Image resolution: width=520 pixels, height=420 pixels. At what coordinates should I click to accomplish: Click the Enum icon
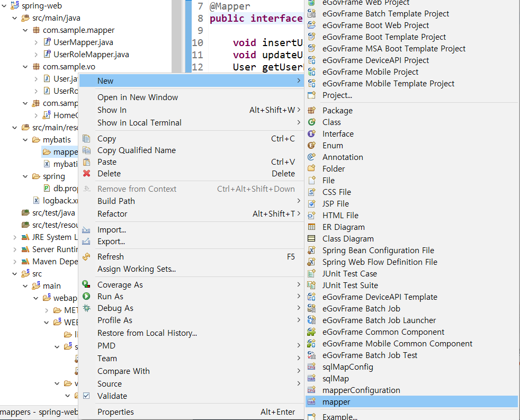311,145
